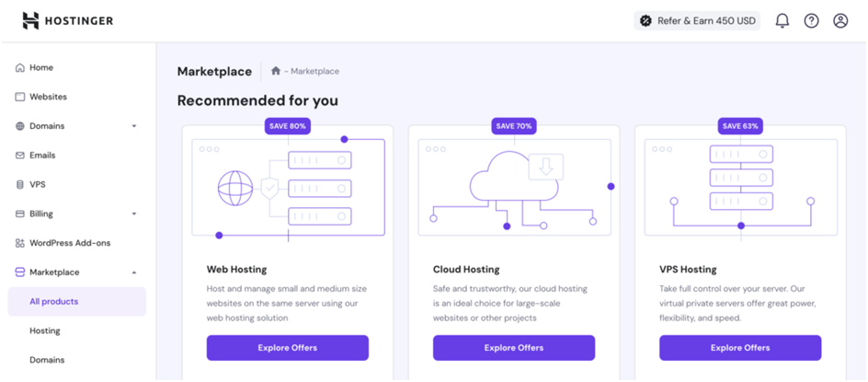Expand the Domains sidebar menu arrow

point(134,126)
